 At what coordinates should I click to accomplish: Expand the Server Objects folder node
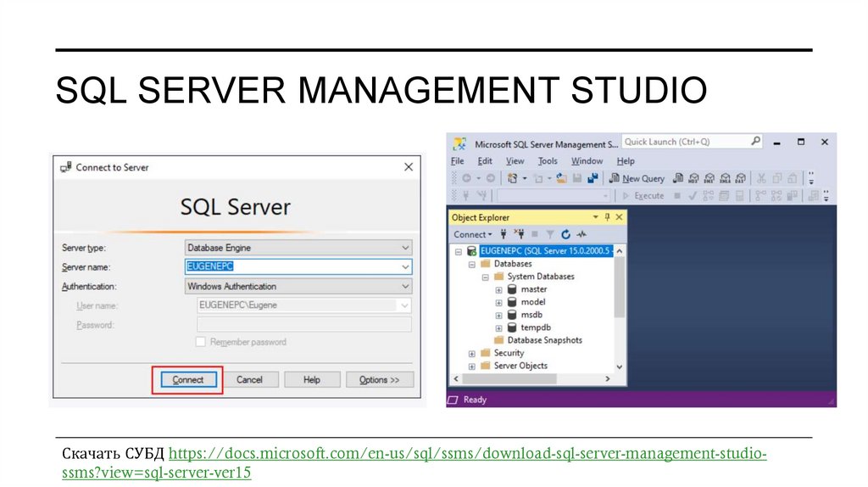click(471, 367)
